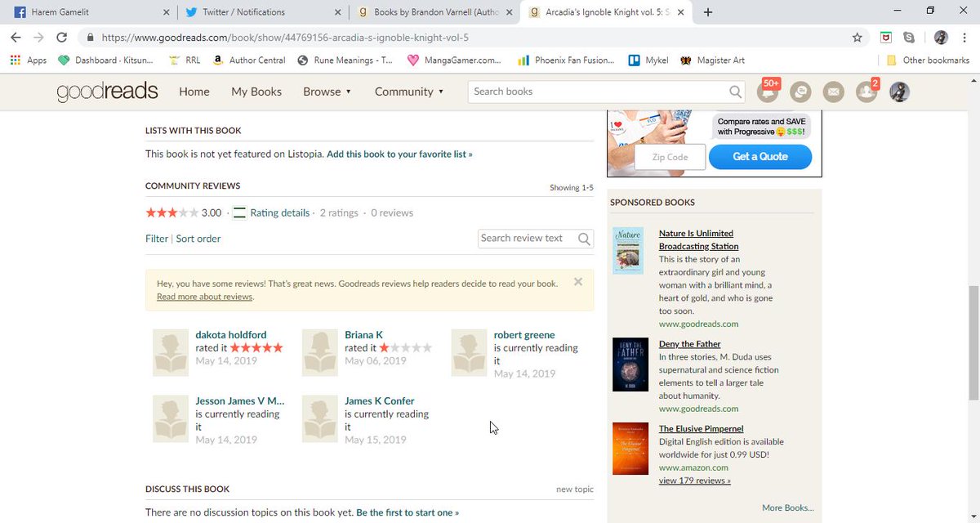Click the Get a Quote button
The image size is (980, 523).
760,157
